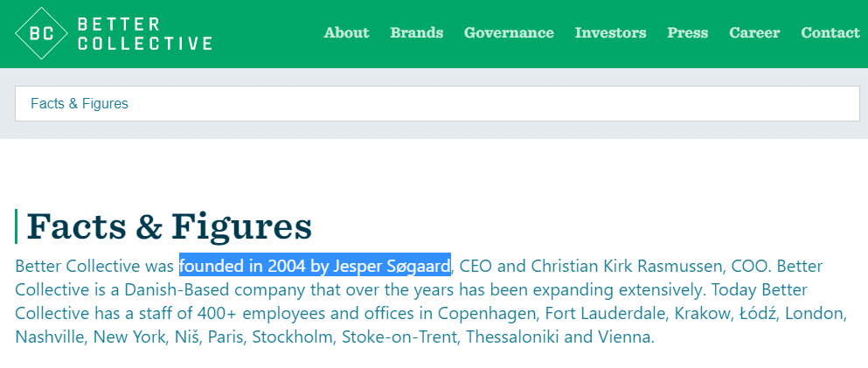Click the Facts & Figures breadcrumb text
The width and height of the screenshot is (868, 368).
pyautogui.click(x=80, y=104)
